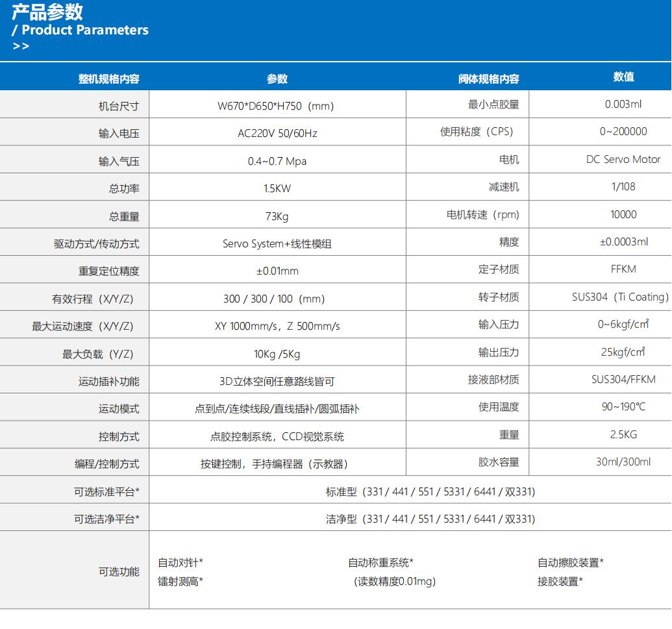The image size is (672, 629).
Task: Select the 运动模式 label
Action: click(119, 409)
